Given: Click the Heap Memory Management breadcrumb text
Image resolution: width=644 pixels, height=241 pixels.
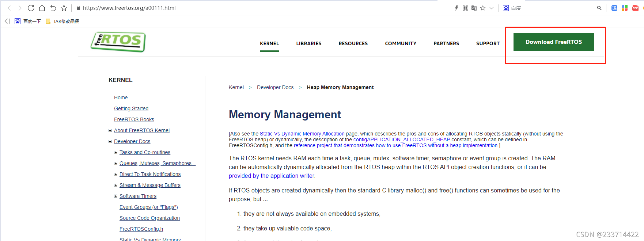Looking at the screenshot, I should point(340,87).
